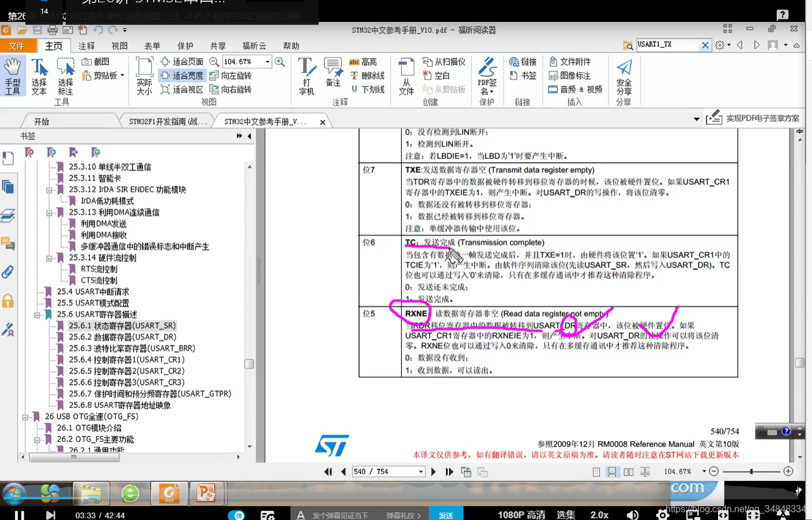Select the Note (备注) tool
Image resolution: width=812 pixels, height=520 pixels.
333,72
